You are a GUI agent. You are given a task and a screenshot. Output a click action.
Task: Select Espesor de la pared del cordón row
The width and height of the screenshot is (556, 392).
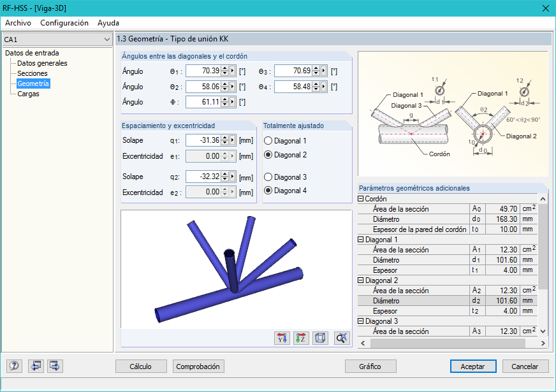tap(448, 229)
